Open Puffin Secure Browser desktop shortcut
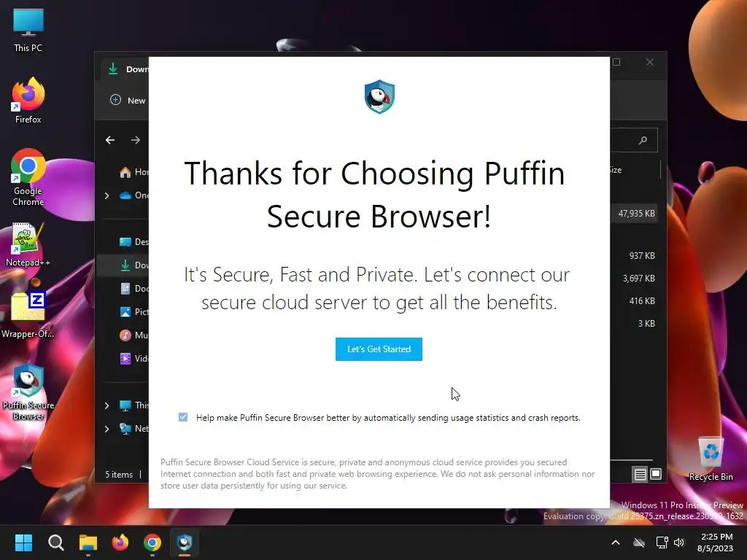This screenshot has height=560, width=747. (28, 392)
